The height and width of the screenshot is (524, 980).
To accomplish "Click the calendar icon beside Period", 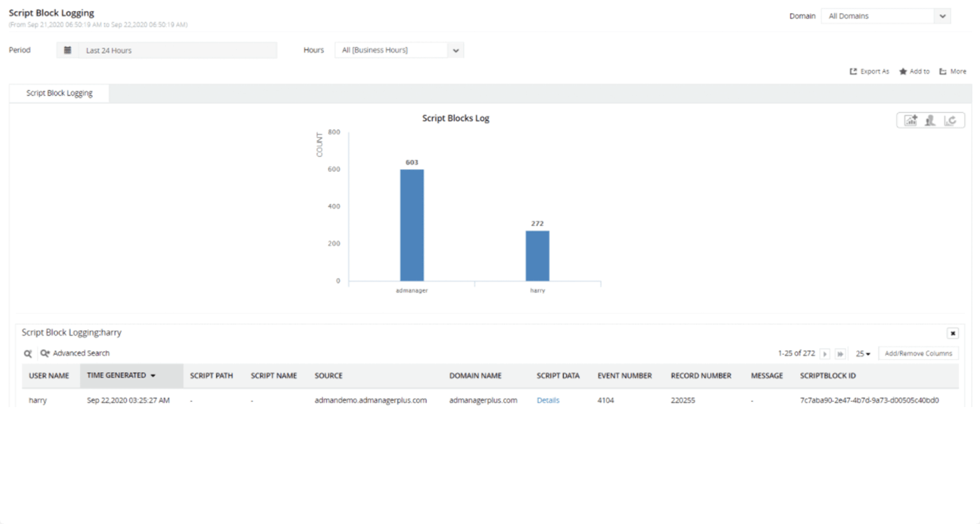I will tap(67, 50).
